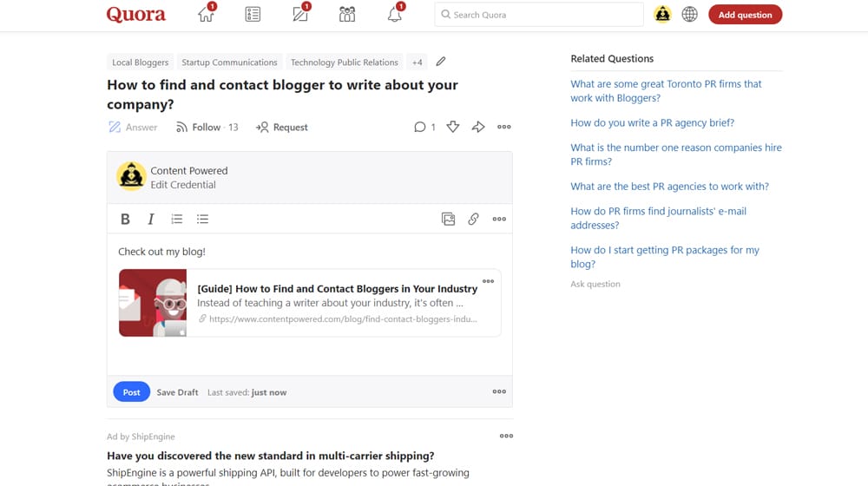The height and width of the screenshot is (486, 868).
Task: Insert an image into the answer
Action: point(449,220)
